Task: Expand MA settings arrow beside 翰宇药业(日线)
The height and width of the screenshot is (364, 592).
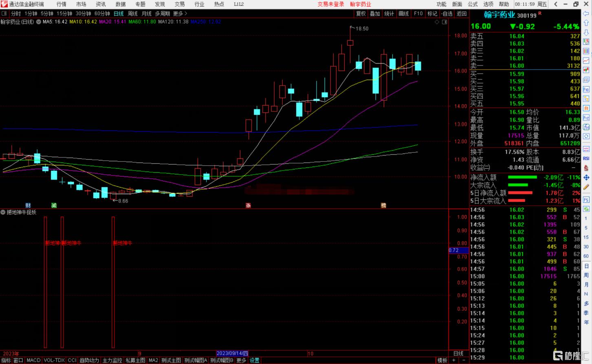Action: (39, 22)
